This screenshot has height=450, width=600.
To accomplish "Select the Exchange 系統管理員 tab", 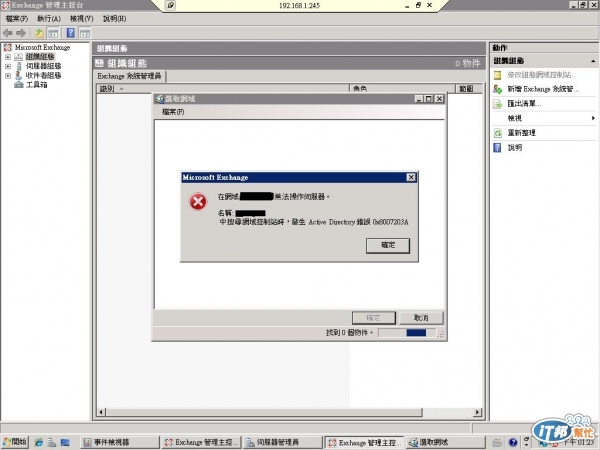I will (x=129, y=76).
